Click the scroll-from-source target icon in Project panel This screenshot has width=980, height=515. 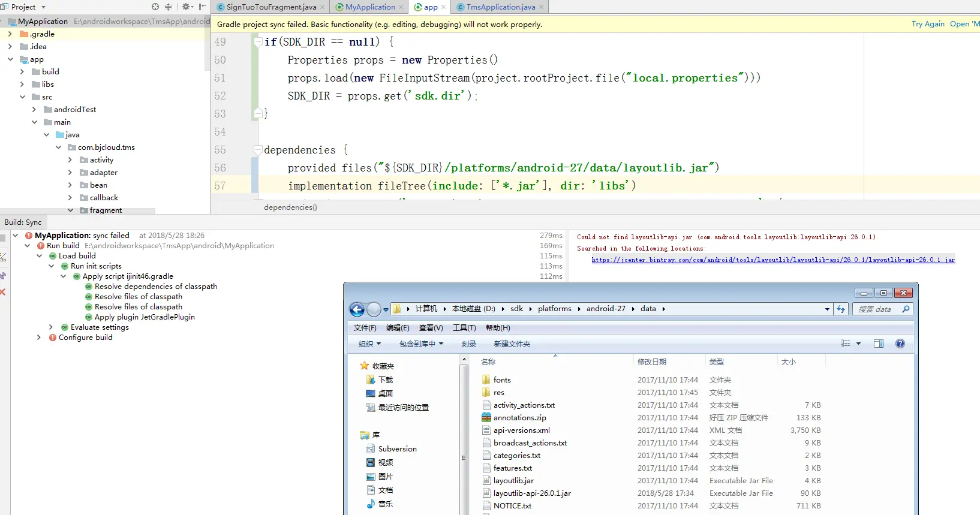(x=155, y=7)
